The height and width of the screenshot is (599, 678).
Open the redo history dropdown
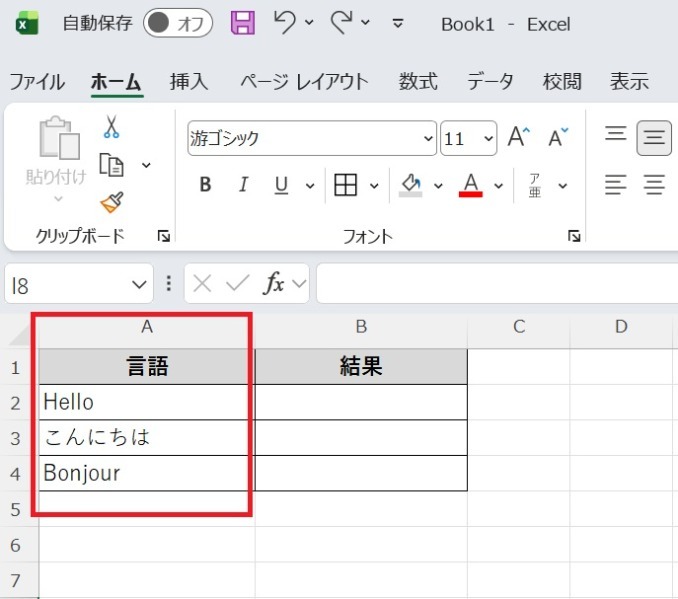click(x=365, y=22)
